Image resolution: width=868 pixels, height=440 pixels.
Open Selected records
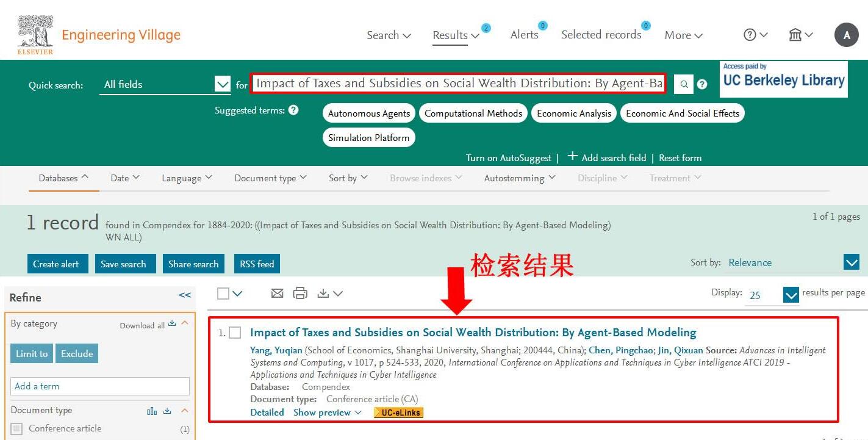[601, 35]
